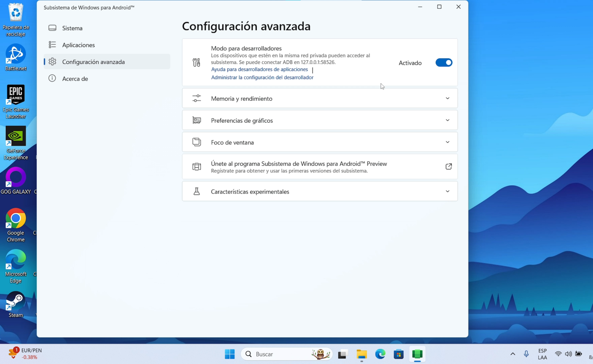Click the Aplicaciones list icon
Viewport: 593px width, 364px height.
tap(52, 45)
